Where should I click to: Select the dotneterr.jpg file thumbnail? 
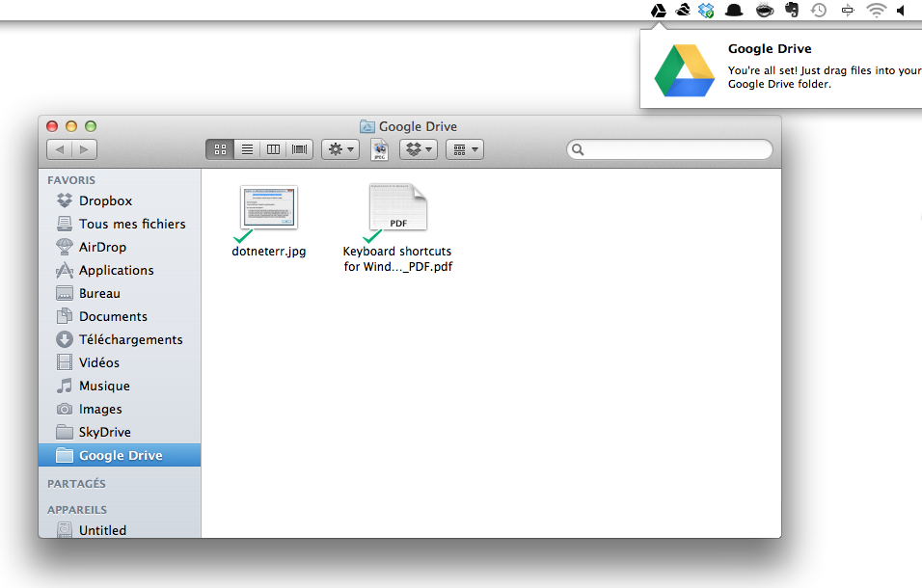tap(268, 207)
